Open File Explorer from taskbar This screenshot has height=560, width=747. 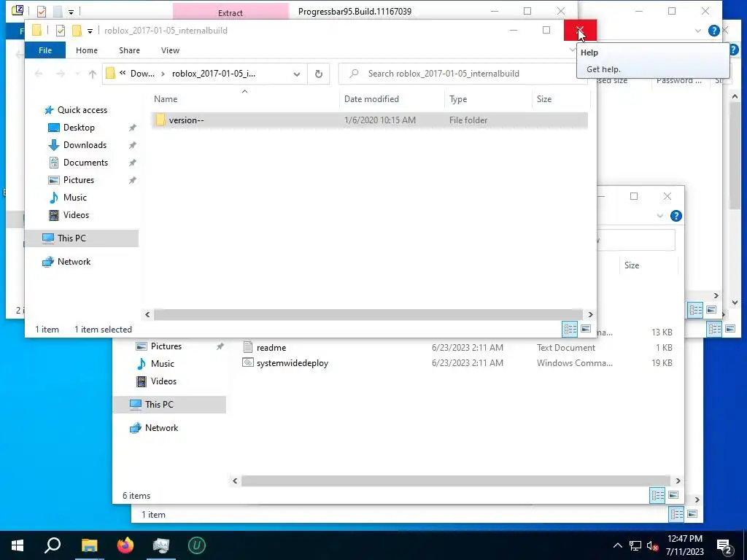click(89, 545)
